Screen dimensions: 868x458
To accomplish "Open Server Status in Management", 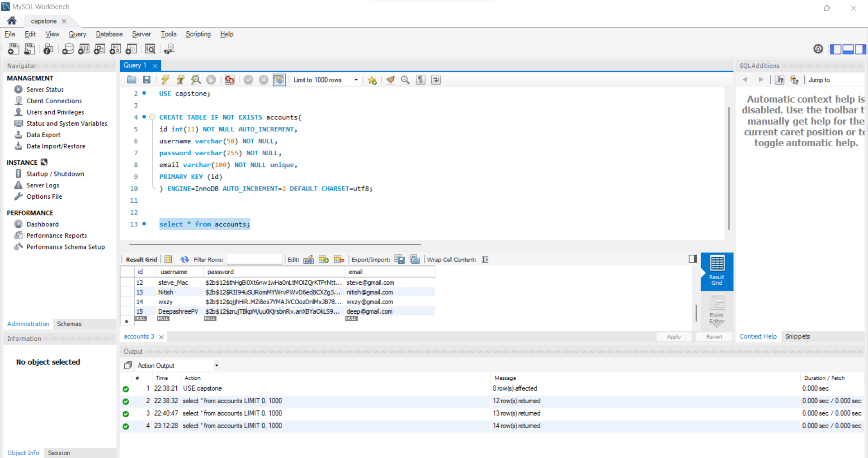I will [x=45, y=90].
